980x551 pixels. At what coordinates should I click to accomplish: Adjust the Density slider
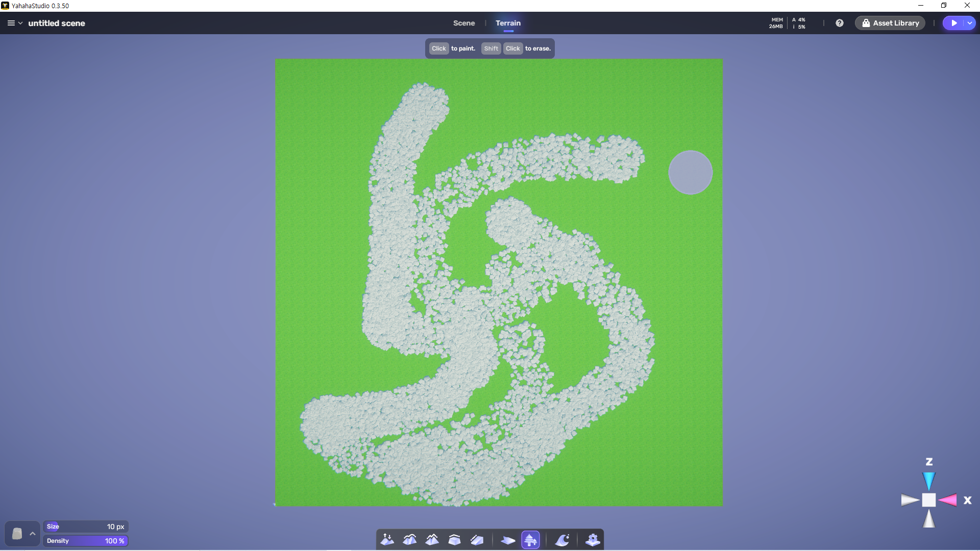pyautogui.click(x=85, y=541)
